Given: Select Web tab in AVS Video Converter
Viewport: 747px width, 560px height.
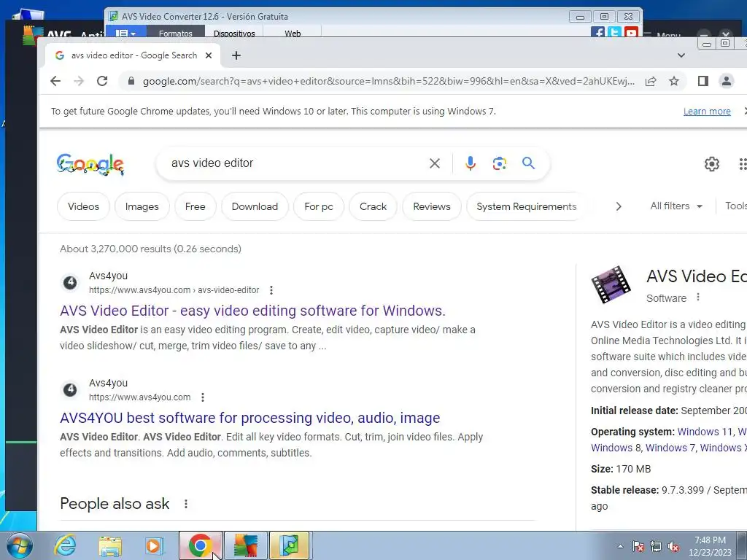Looking at the screenshot, I should click(x=293, y=32).
